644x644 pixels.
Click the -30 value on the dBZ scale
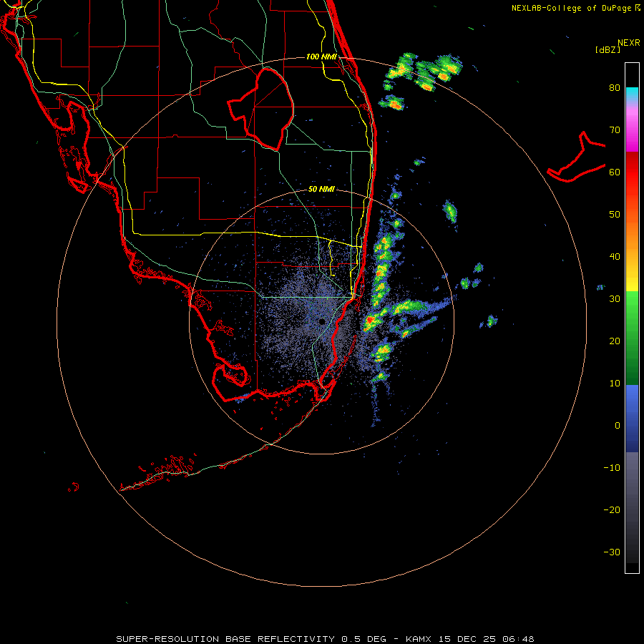pos(612,552)
